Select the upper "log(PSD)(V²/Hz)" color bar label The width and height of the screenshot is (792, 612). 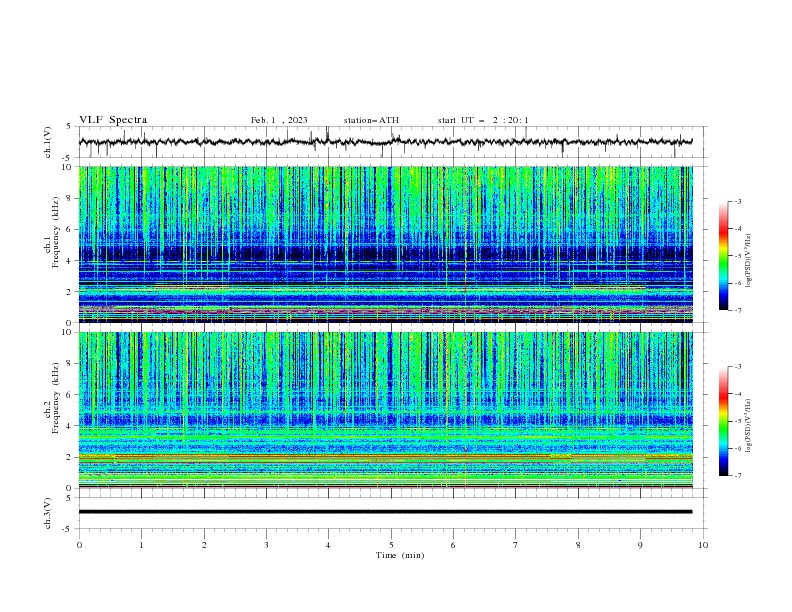click(x=749, y=261)
